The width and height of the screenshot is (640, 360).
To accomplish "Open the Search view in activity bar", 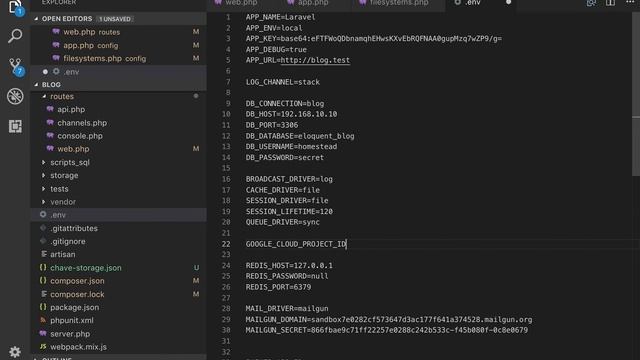I will coord(15,36).
